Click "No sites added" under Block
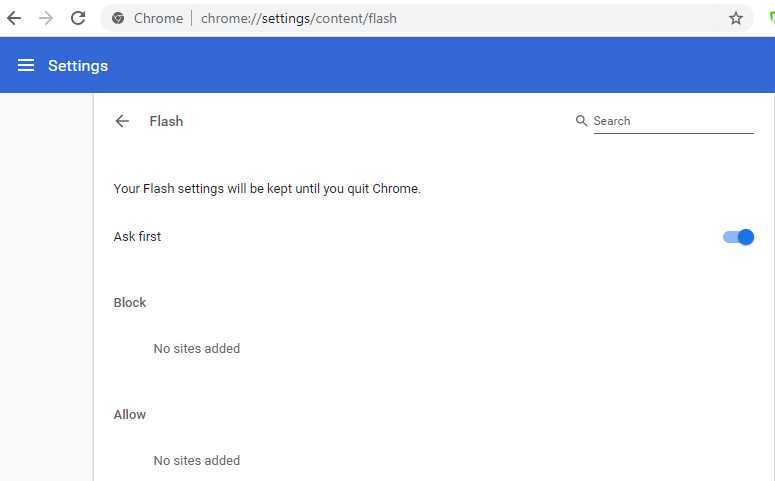The width and height of the screenshot is (775, 481). click(197, 349)
